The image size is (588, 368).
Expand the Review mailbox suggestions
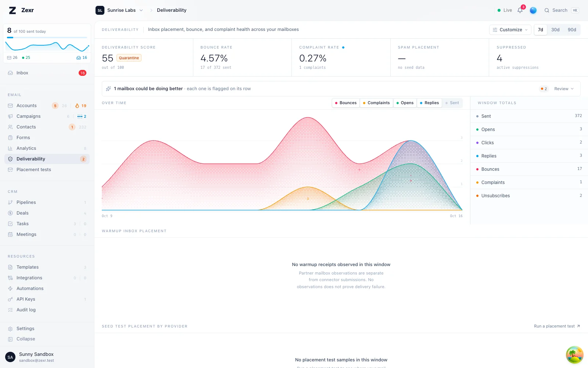tap(564, 89)
